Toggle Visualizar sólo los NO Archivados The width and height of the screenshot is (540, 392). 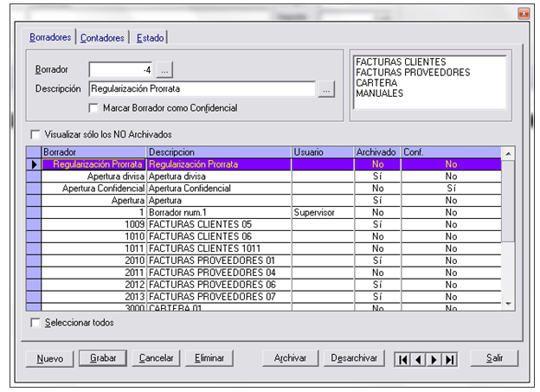(x=35, y=134)
